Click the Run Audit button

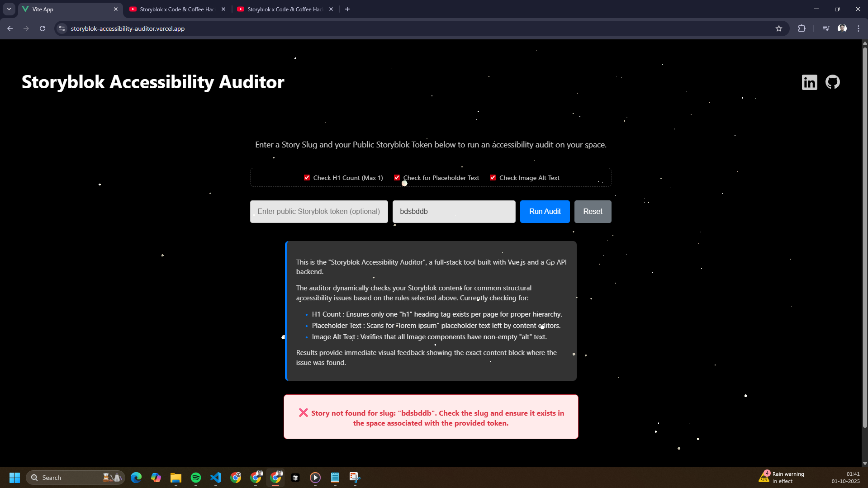pos(545,212)
